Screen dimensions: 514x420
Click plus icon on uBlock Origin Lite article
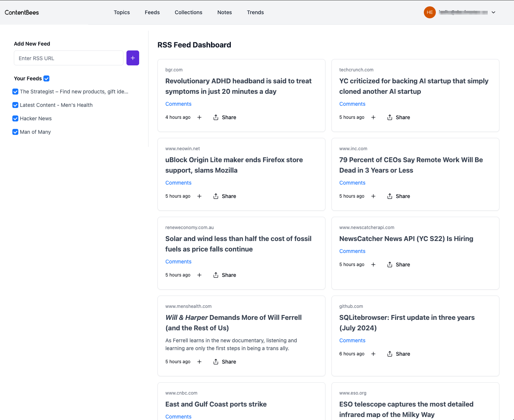[x=199, y=196]
